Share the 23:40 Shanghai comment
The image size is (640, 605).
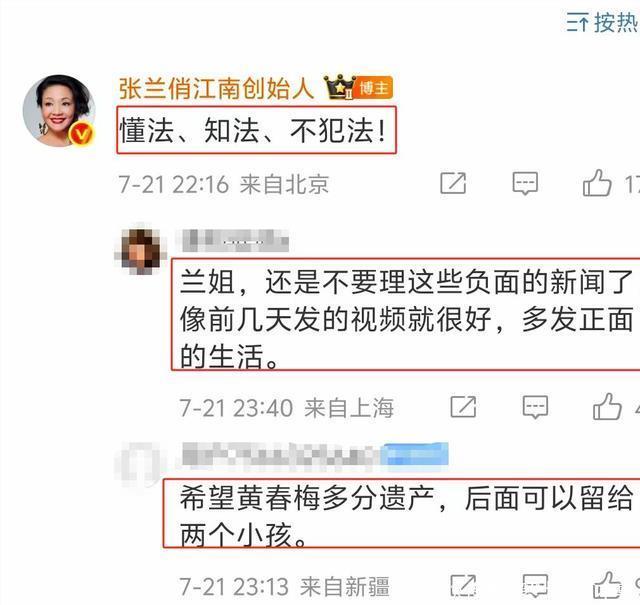463,407
